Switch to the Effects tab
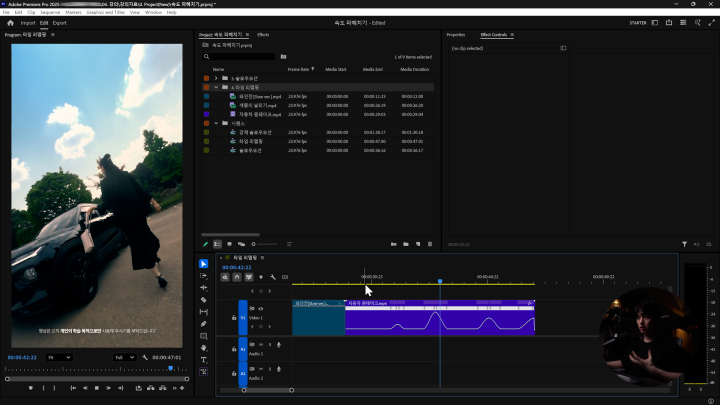The image size is (720, 405). 263,34
